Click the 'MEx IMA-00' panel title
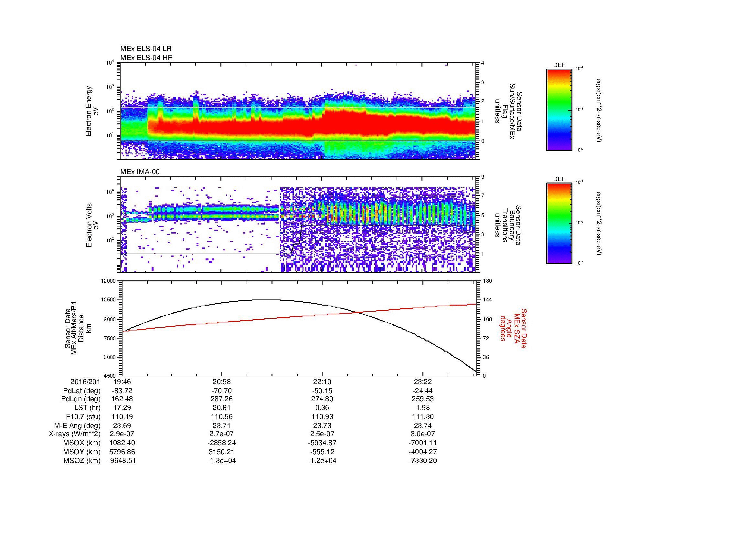 [140, 172]
